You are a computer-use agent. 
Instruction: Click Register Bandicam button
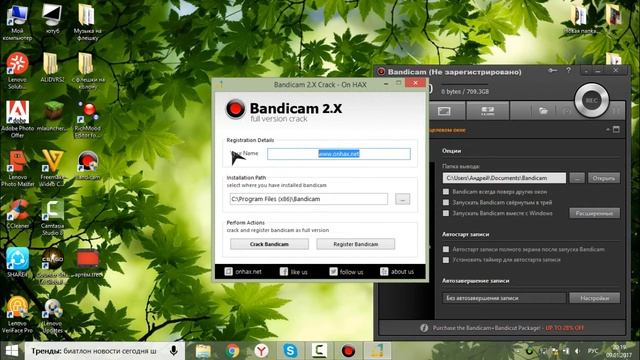(x=356, y=244)
